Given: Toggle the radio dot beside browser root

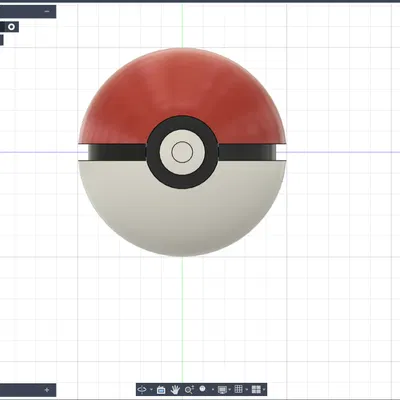Looking at the screenshot, I should 12,27.
